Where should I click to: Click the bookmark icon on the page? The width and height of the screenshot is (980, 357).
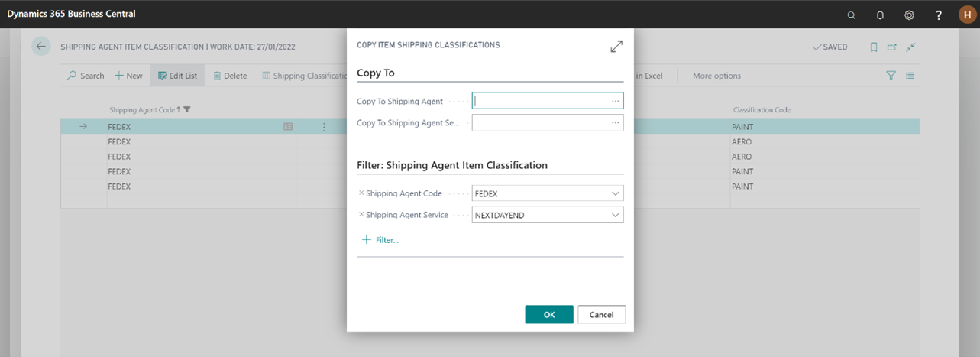(874, 47)
